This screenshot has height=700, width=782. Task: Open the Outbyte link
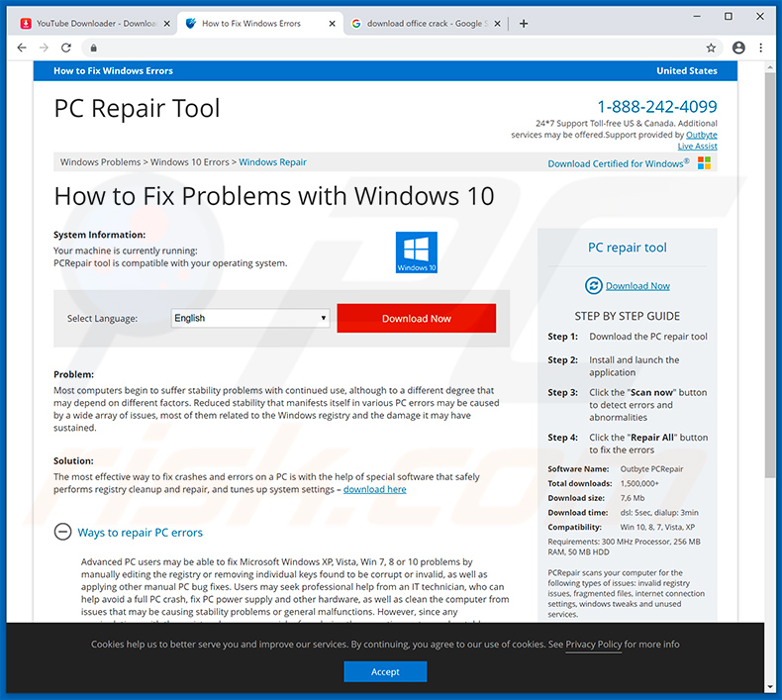701,135
